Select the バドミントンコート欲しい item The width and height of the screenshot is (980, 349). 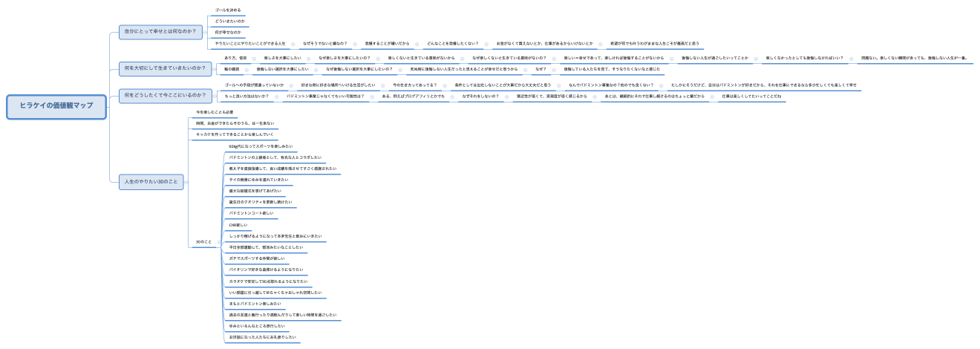[251, 213]
